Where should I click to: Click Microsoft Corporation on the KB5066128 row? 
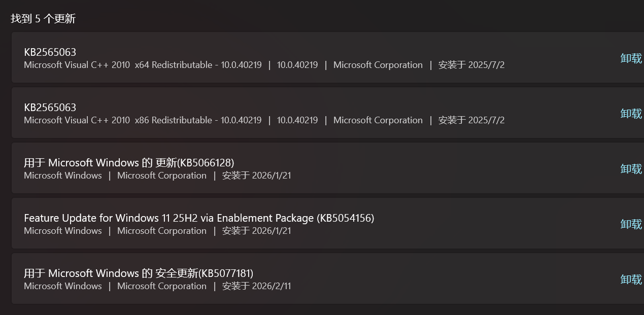(x=161, y=176)
